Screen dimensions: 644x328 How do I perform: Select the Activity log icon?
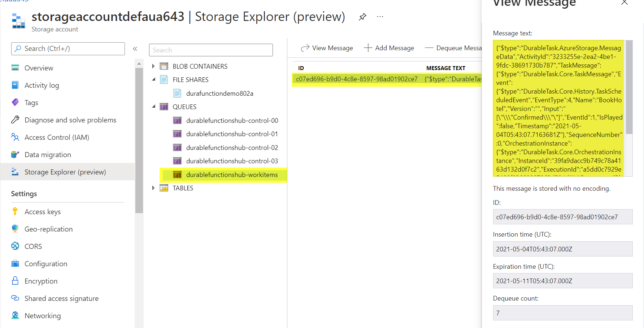coord(15,85)
